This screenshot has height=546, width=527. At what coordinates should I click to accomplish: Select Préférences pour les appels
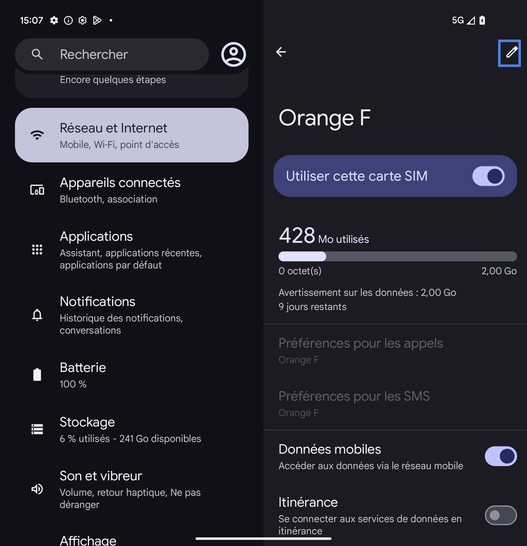(x=395, y=351)
